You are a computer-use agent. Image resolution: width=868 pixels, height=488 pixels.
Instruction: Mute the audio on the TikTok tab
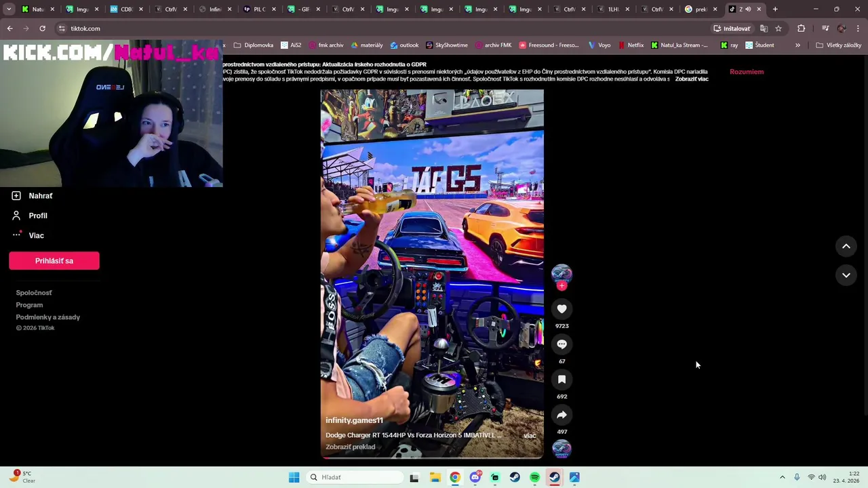748,9
